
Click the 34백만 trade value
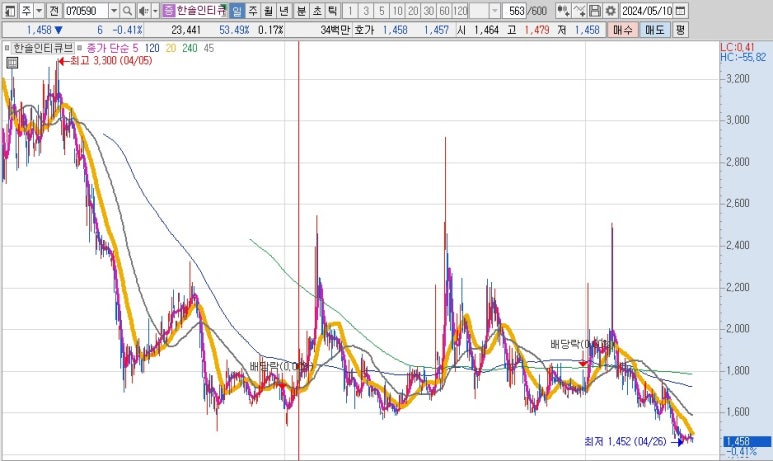tap(335, 30)
